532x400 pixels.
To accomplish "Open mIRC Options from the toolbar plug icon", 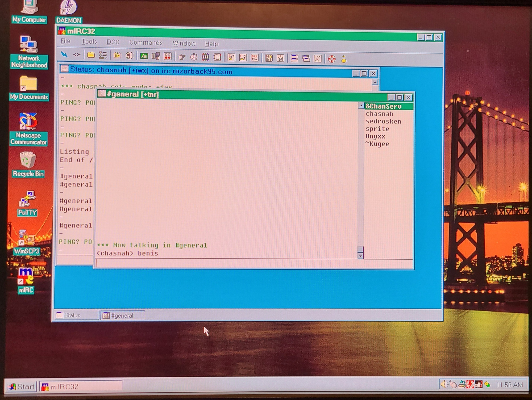I will tap(77, 54).
